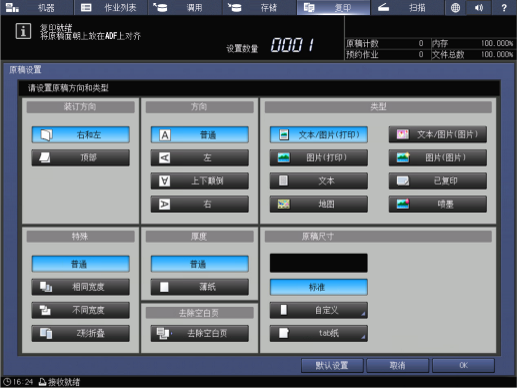Choose 普通 under 厚度 thickness
The width and height of the screenshot is (517, 388).
click(200, 264)
